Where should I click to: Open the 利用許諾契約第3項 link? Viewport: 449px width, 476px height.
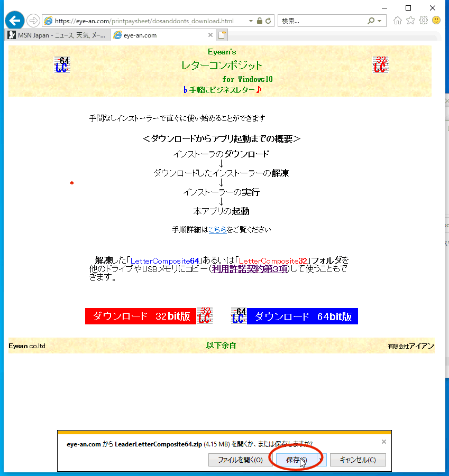250,269
